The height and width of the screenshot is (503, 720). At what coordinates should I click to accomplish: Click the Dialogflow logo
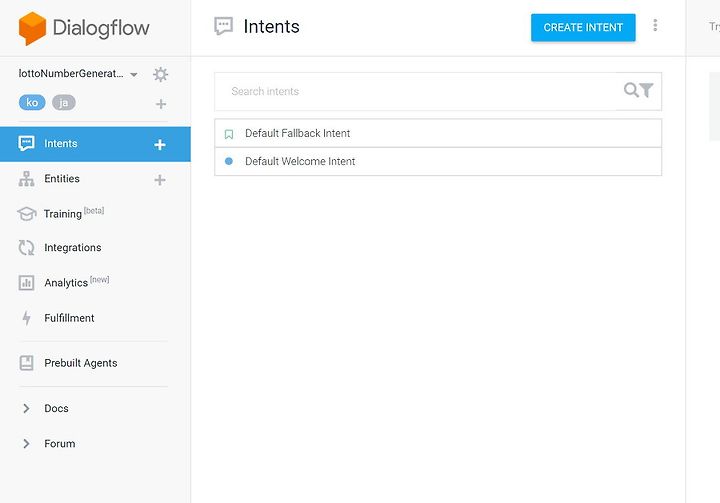tap(84, 28)
